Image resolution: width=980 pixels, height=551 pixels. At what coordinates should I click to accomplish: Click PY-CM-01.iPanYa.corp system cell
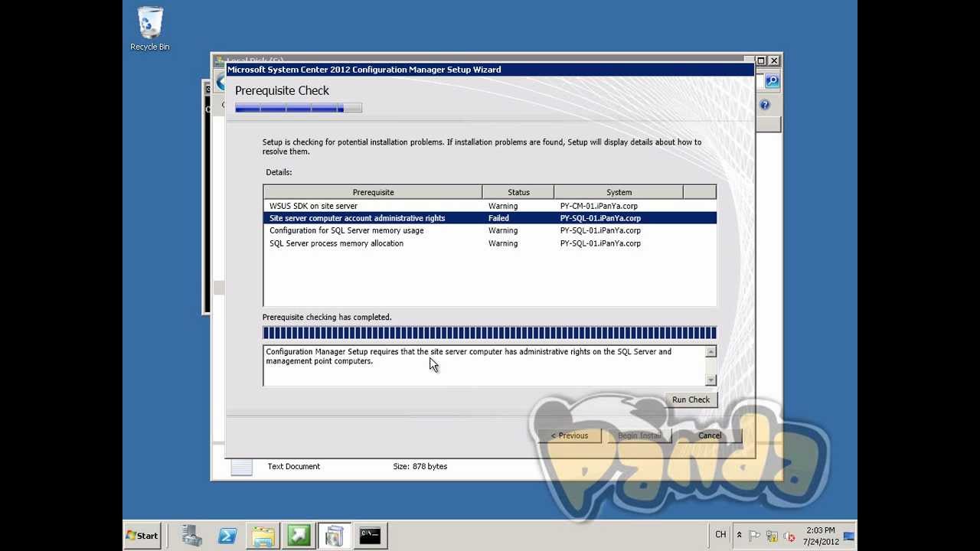599,206
